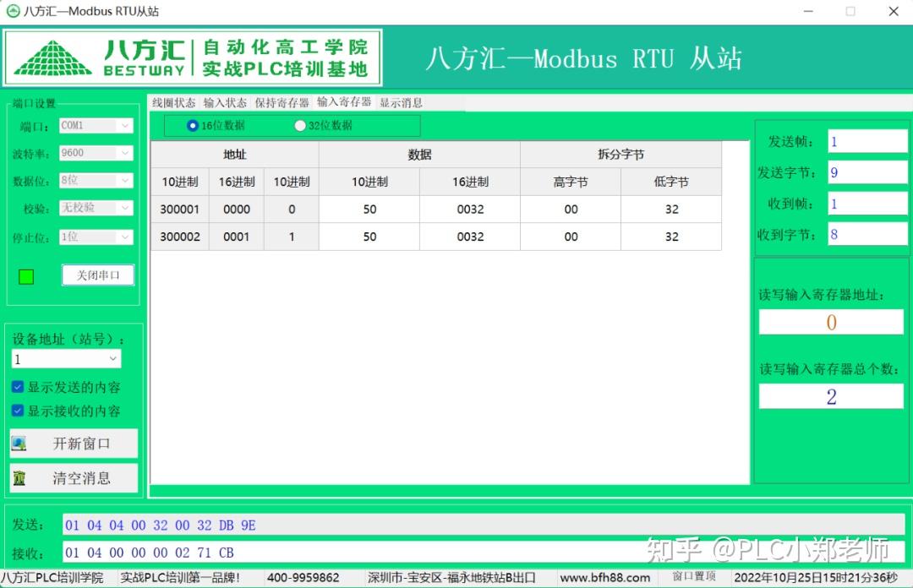Switch to the 线圈状态 tab

[172, 102]
